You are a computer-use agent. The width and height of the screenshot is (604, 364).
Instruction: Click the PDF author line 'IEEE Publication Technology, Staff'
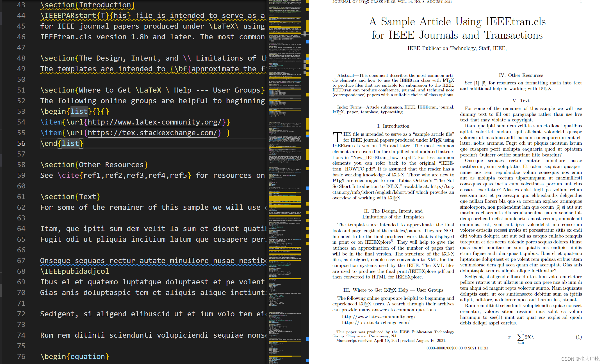[457, 48]
